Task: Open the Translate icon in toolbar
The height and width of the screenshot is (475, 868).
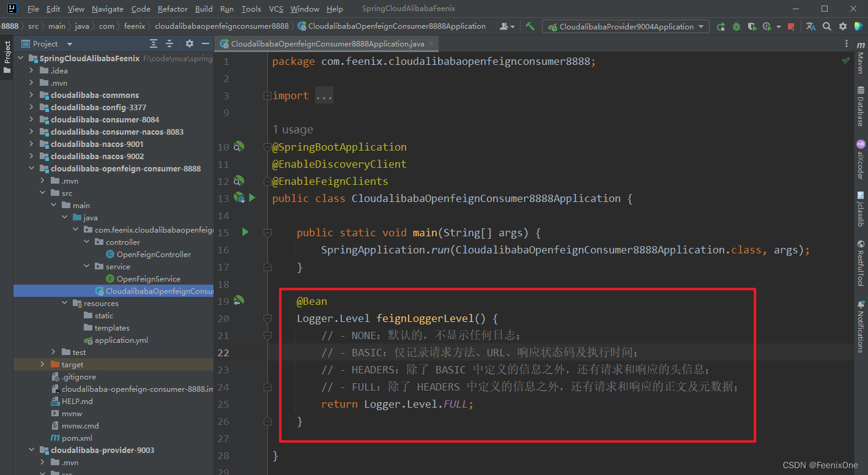Action: click(811, 26)
